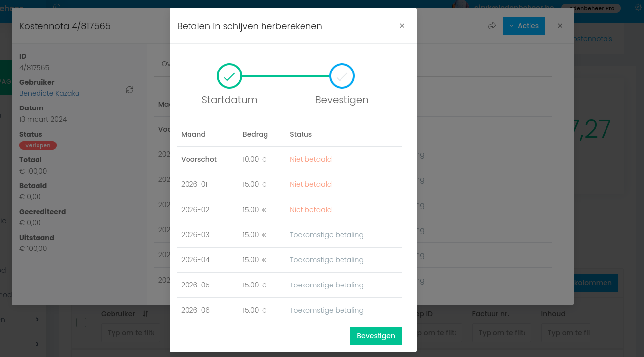
Task: Click the Startdatum step checkmark circle
Action: (229, 76)
